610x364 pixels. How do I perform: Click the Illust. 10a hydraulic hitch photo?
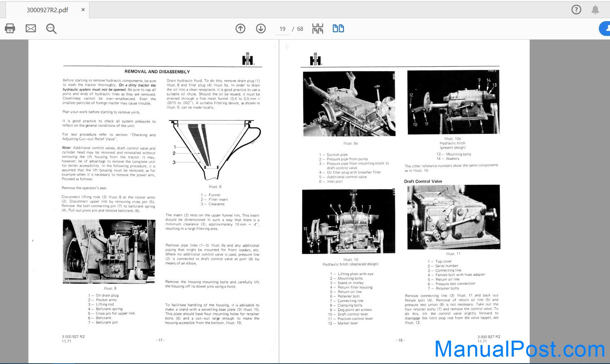tap(453, 102)
